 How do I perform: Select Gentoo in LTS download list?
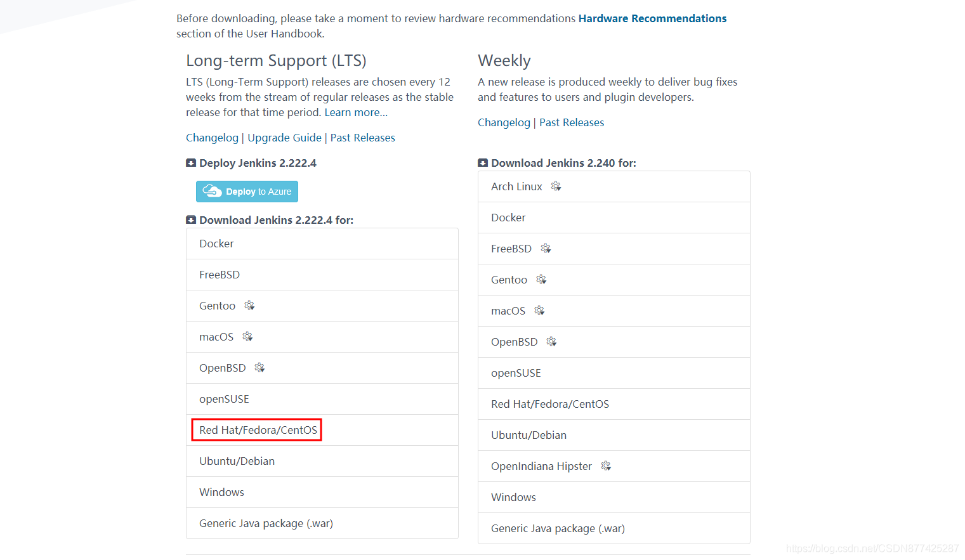322,306
